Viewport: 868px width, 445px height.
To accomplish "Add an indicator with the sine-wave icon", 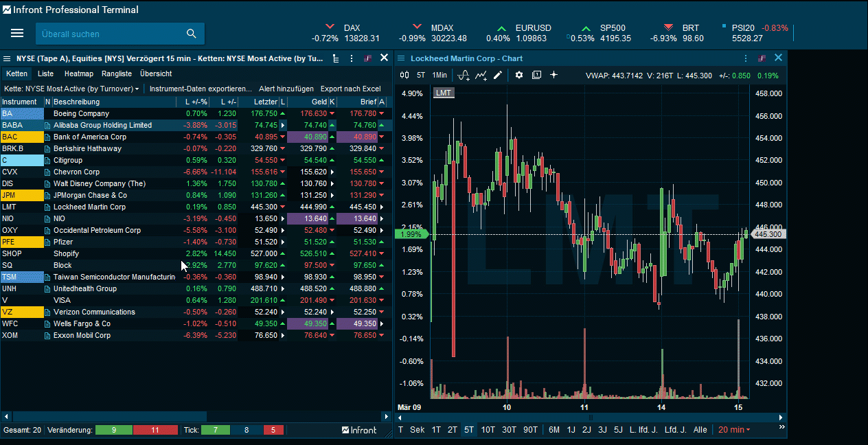I will [464, 75].
